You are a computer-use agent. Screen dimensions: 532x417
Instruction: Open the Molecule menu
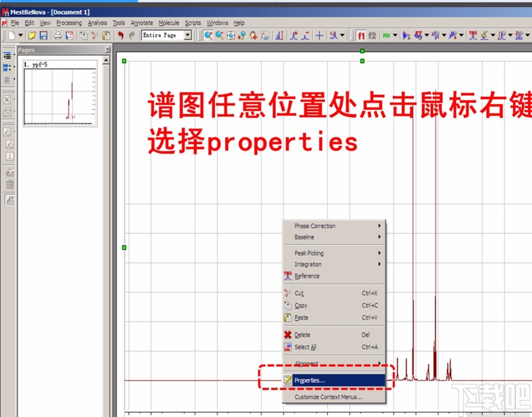tap(169, 23)
